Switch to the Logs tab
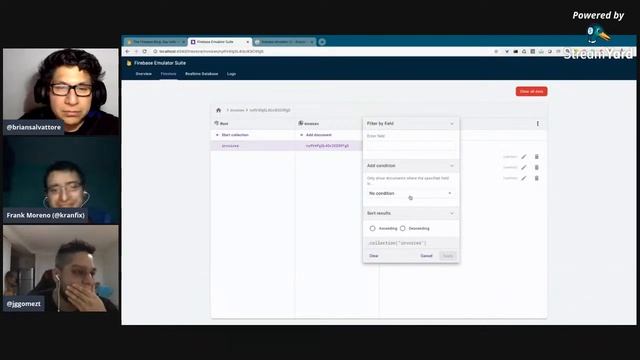The image size is (640, 360). pos(231,74)
